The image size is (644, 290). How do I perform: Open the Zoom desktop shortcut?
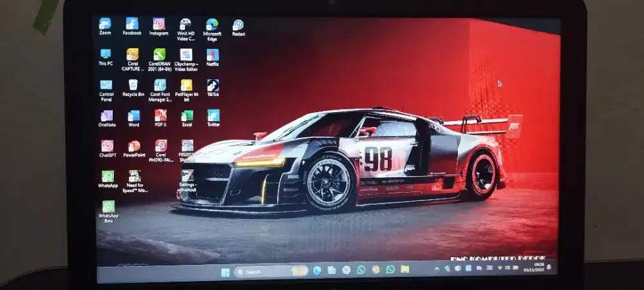point(105,24)
